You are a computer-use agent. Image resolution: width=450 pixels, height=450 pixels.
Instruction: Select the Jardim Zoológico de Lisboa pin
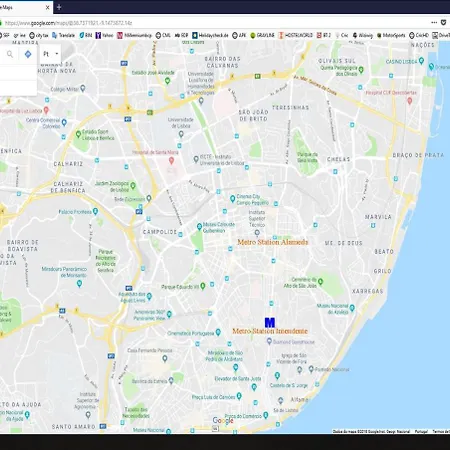133,185
